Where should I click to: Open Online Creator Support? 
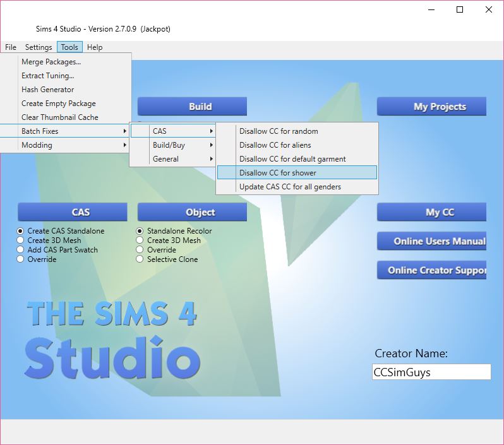(431, 270)
